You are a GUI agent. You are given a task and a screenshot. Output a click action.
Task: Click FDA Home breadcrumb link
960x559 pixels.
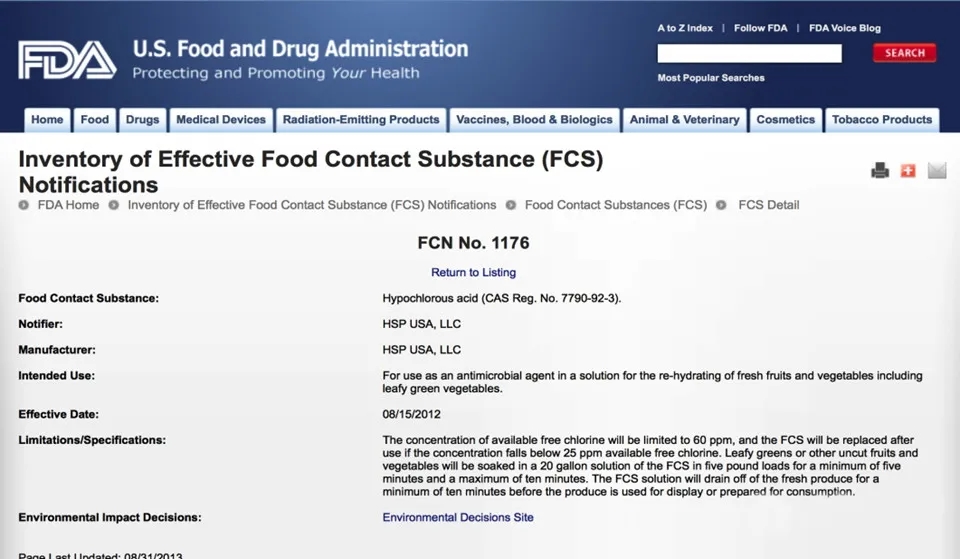tap(68, 205)
